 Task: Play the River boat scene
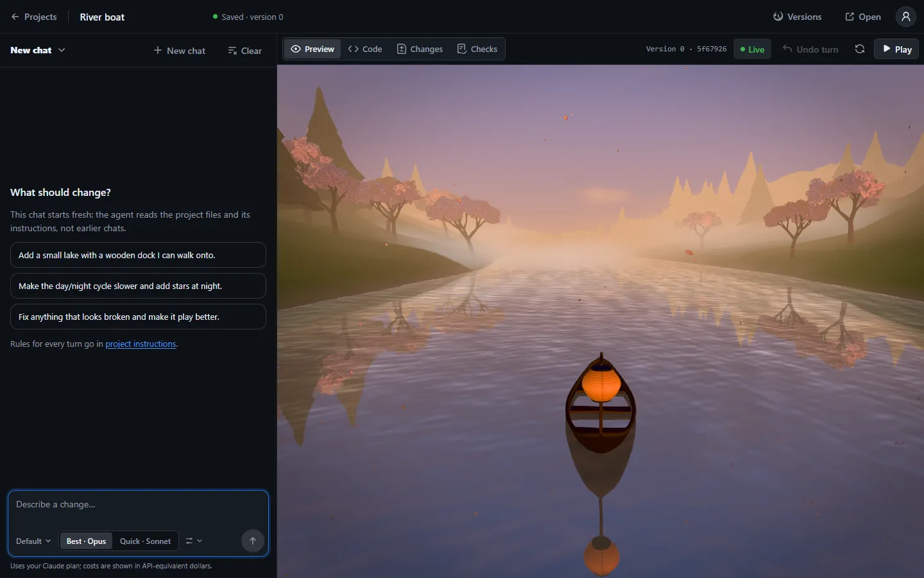(896, 49)
